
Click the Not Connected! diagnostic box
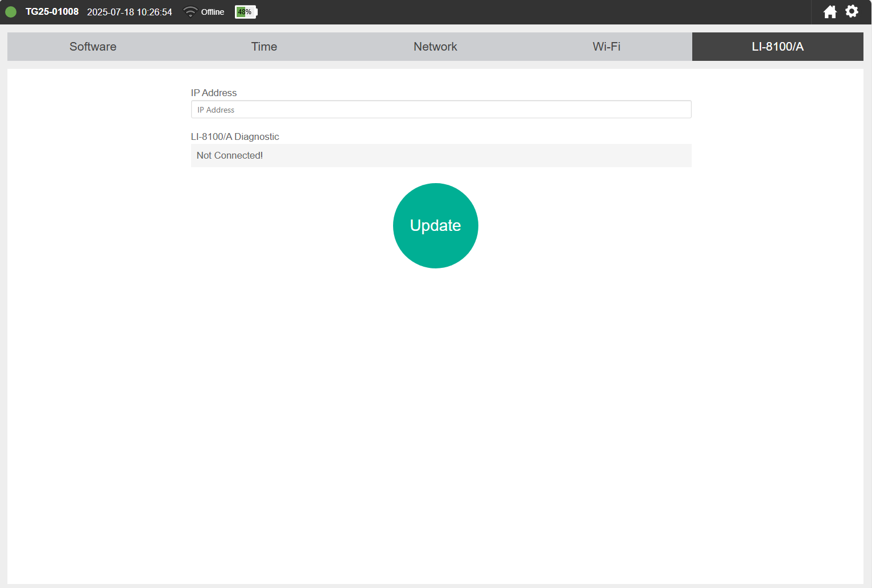(x=441, y=155)
